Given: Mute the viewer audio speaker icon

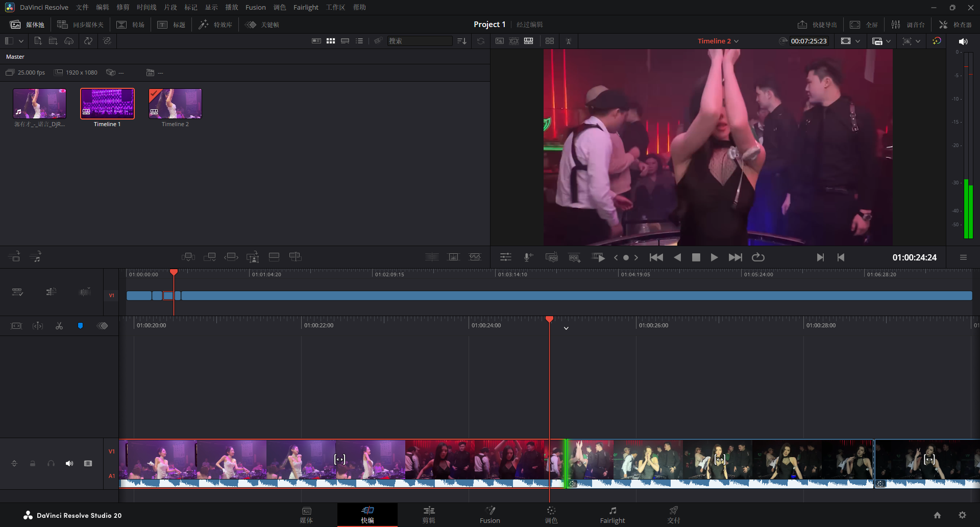Looking at the screenshot, I should click(963, 41).
